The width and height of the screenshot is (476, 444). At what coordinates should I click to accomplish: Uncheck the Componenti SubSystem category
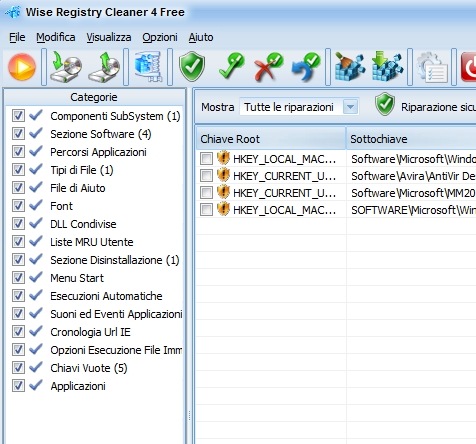pos(18,116)
